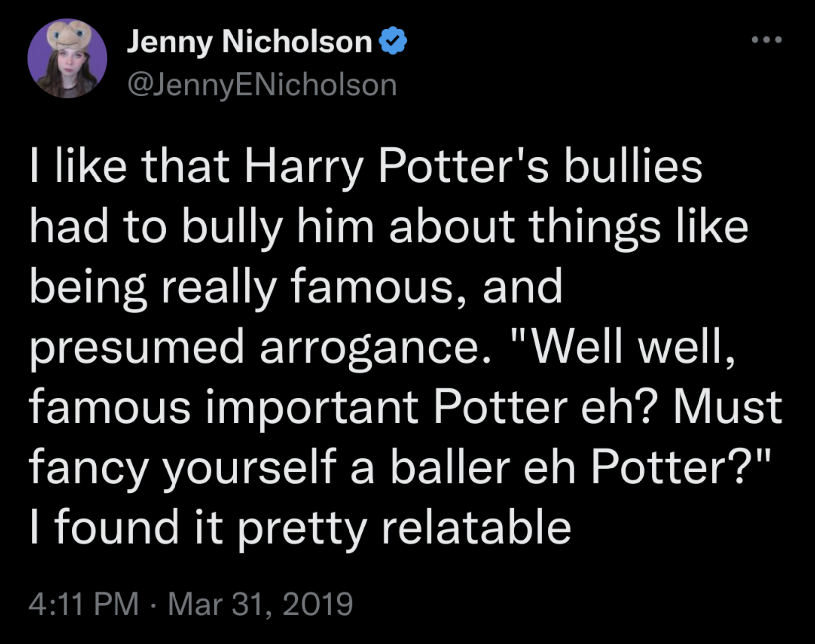Open the three-dot more options menu

click(766, 40)
